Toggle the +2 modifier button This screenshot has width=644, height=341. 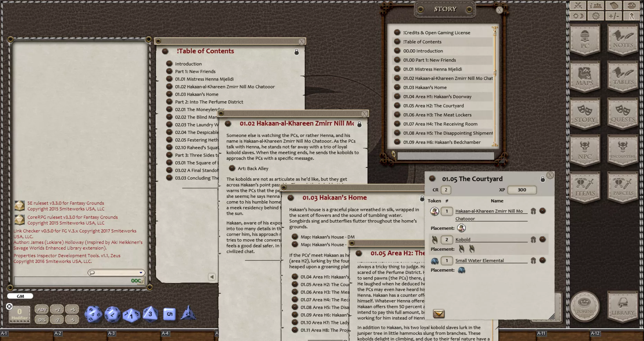point(57,310)
